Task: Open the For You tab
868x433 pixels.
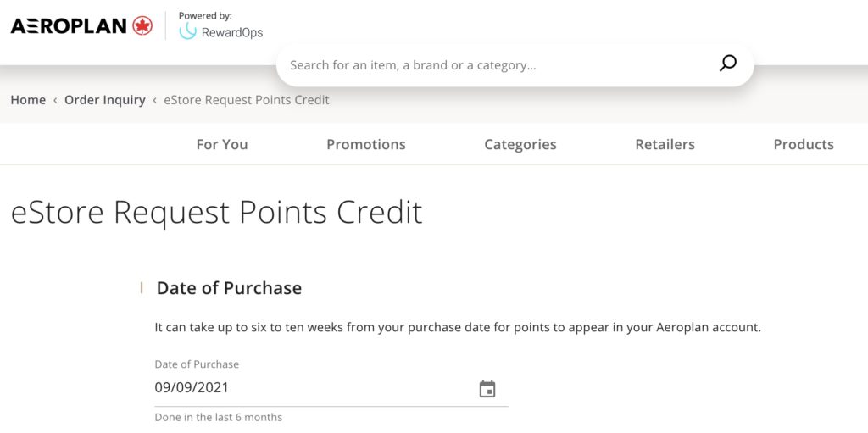Action: click(222, 144)
